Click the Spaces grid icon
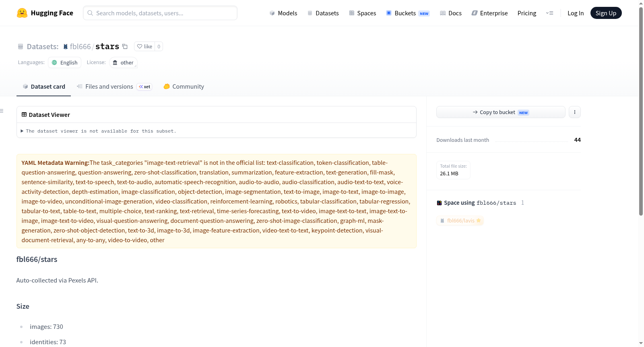 352,13
